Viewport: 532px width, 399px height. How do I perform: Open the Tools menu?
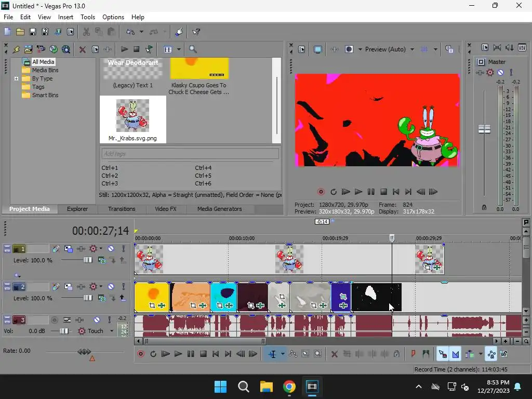(87, 17)
